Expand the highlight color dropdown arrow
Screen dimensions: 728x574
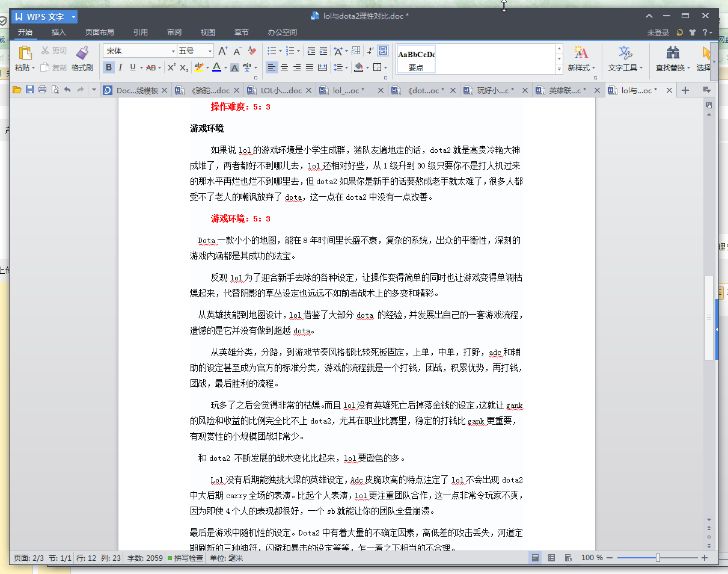(207, 67)
